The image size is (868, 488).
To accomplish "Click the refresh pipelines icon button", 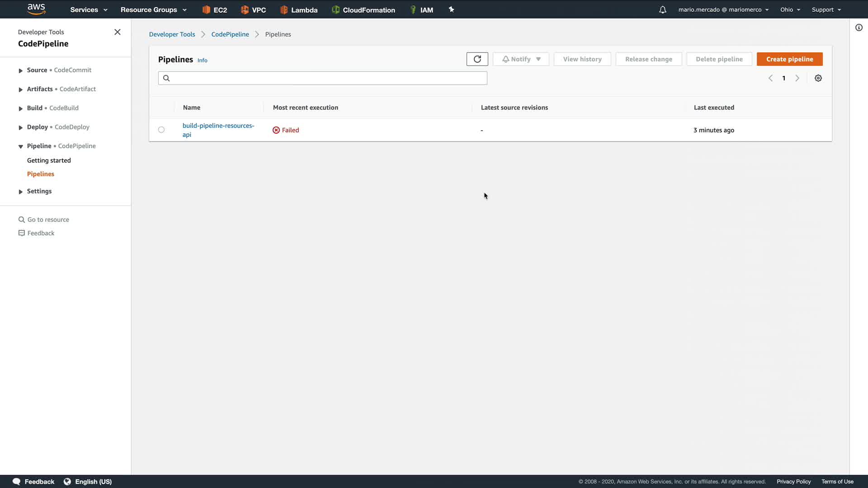I will coord(477,59).
